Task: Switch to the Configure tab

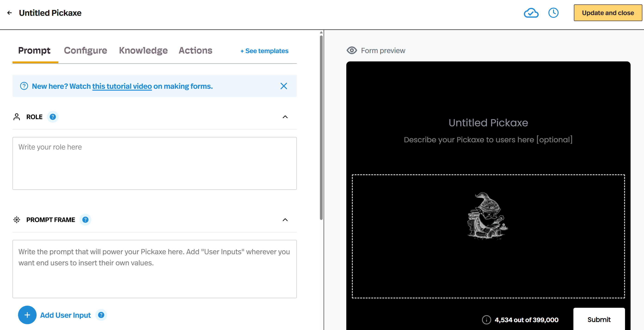Action: coord(85,51)
